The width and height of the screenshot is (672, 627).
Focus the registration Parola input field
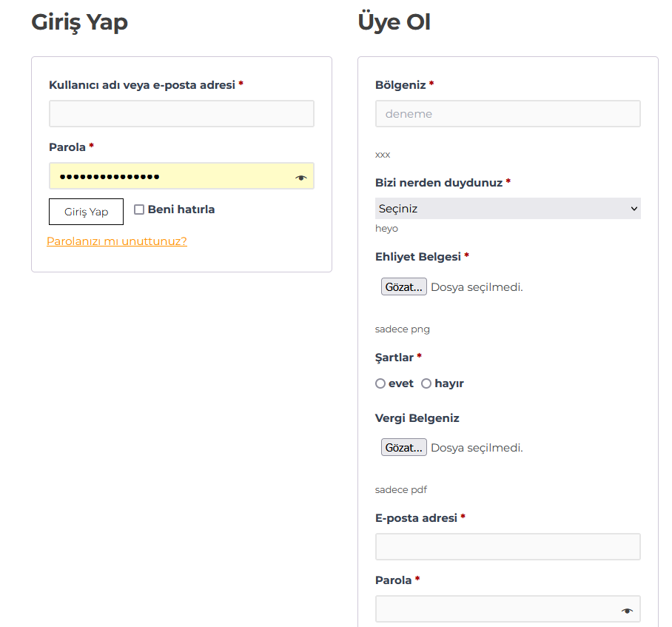(x=508, y=608)
